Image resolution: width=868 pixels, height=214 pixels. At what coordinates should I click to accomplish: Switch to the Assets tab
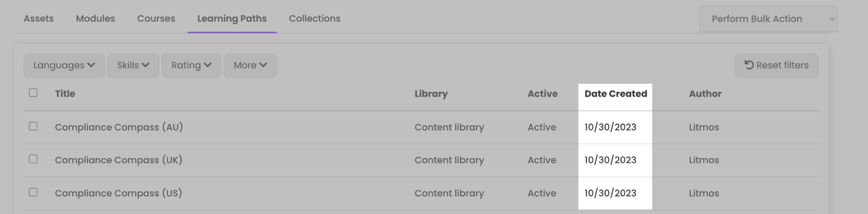39,19
